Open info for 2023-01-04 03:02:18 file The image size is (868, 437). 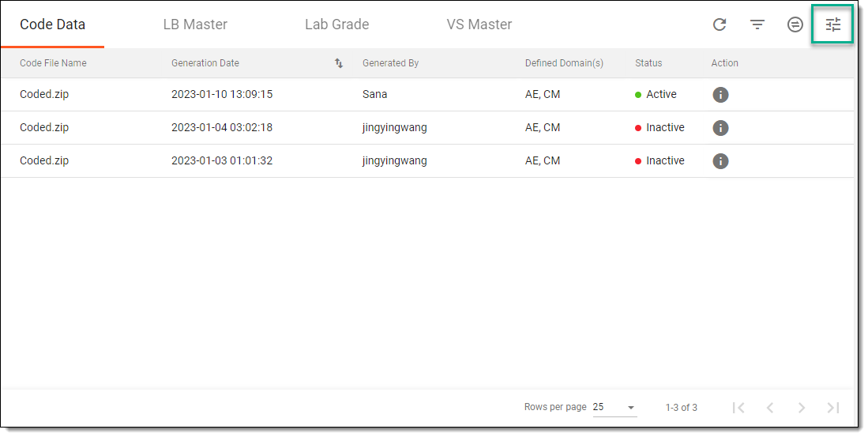point(720,128)
